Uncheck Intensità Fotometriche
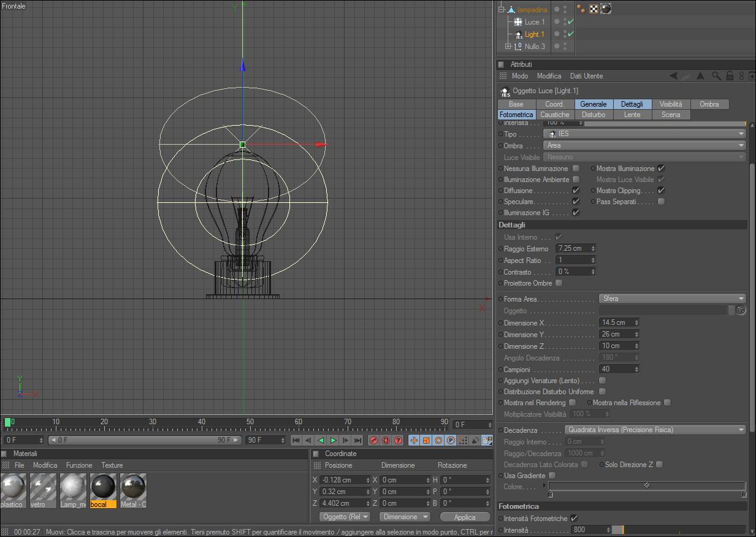The height and width of the screenshot is (537, 756). pyautogui.click(x=574, y=519)
